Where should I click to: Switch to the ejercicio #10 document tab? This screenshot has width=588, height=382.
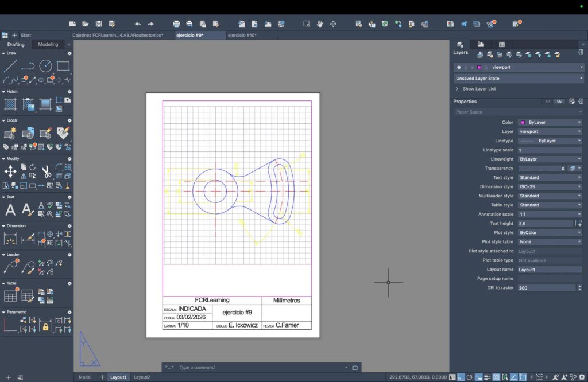pyautogui.click(x=242, y=35)
